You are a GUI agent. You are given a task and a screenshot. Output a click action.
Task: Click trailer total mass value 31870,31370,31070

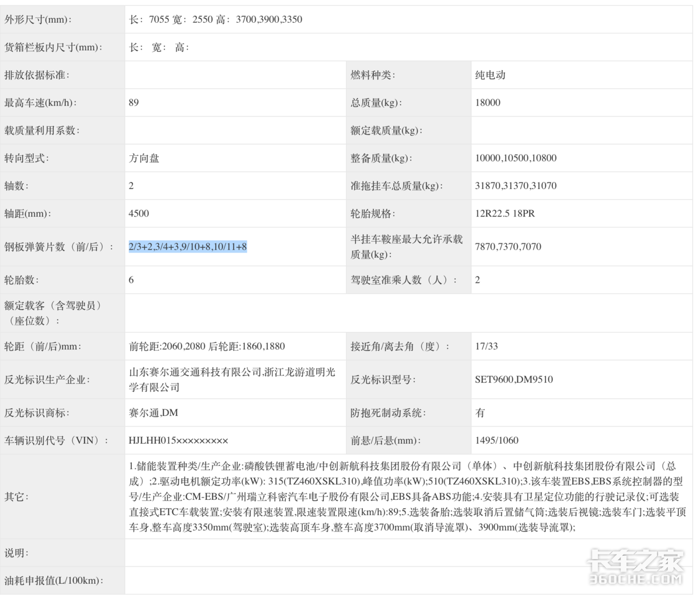pos(516,185)
